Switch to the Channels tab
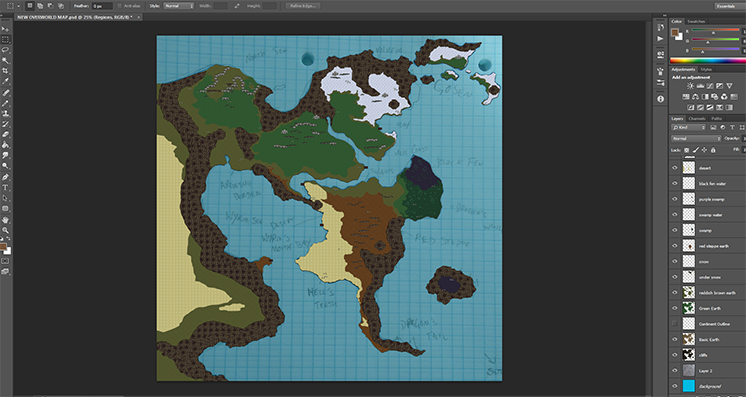746x397 pixels. [697, 119]
